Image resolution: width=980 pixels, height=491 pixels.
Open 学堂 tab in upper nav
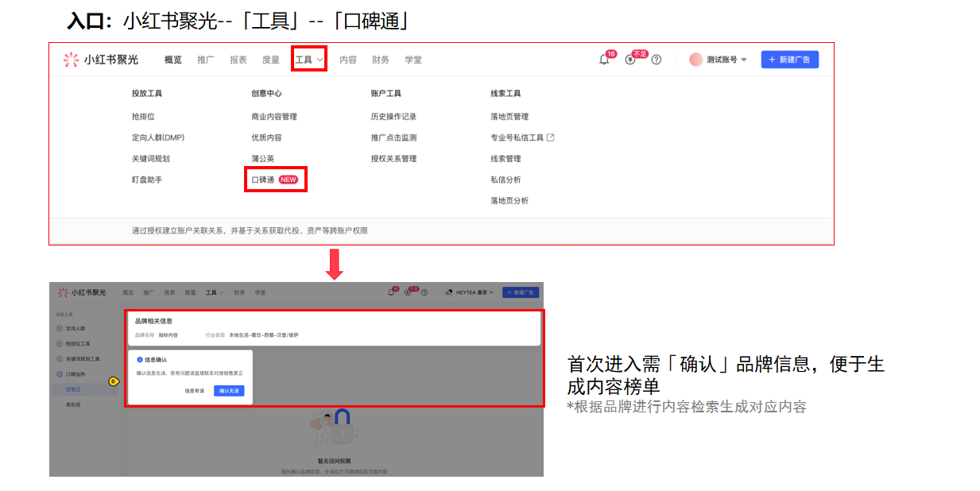click(413, 60)
